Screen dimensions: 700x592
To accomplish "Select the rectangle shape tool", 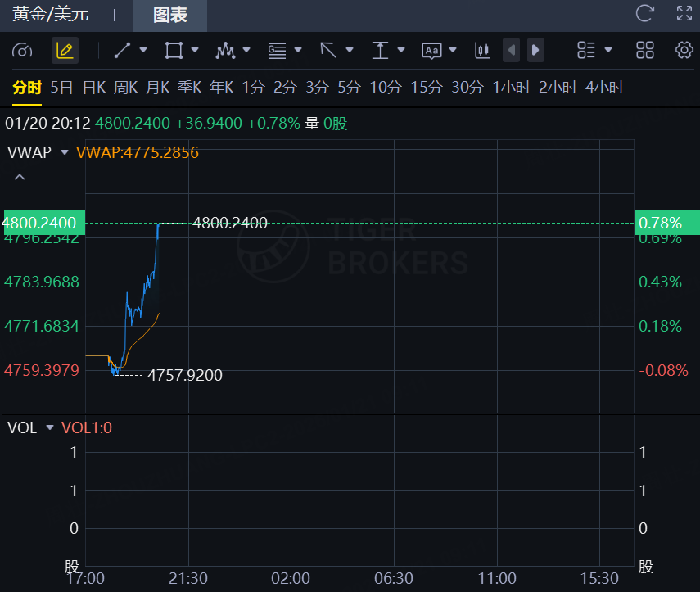I will (174, 51).
